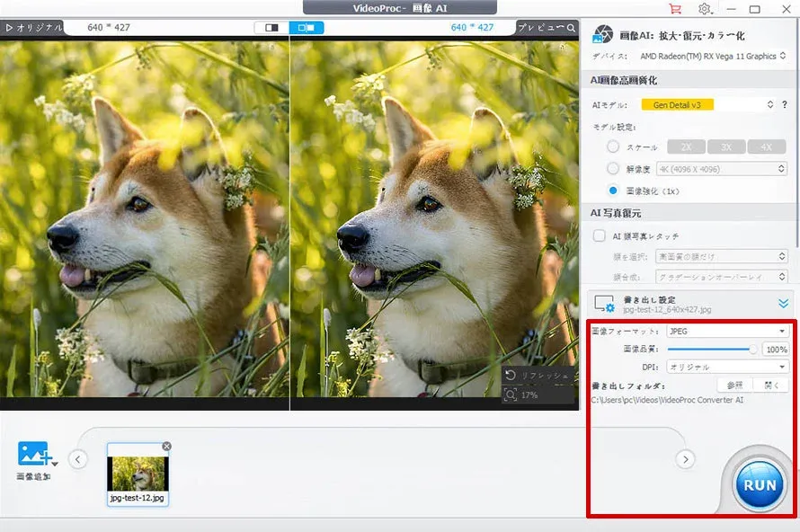Select split side-by-side view mode
The height and width of the screenshot is (532, 800).
(x=307, y=28)
